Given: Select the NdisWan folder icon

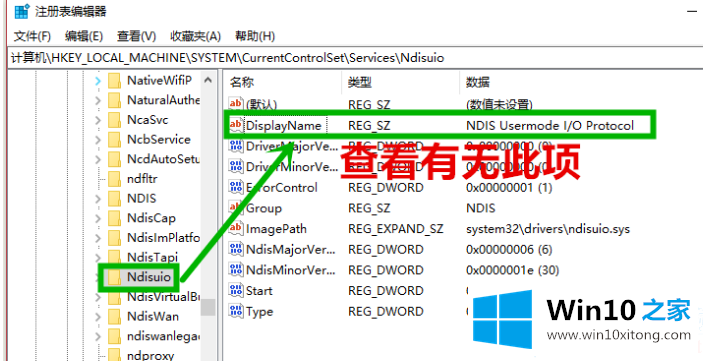Looking at the screenshot, I should (115, 316).
